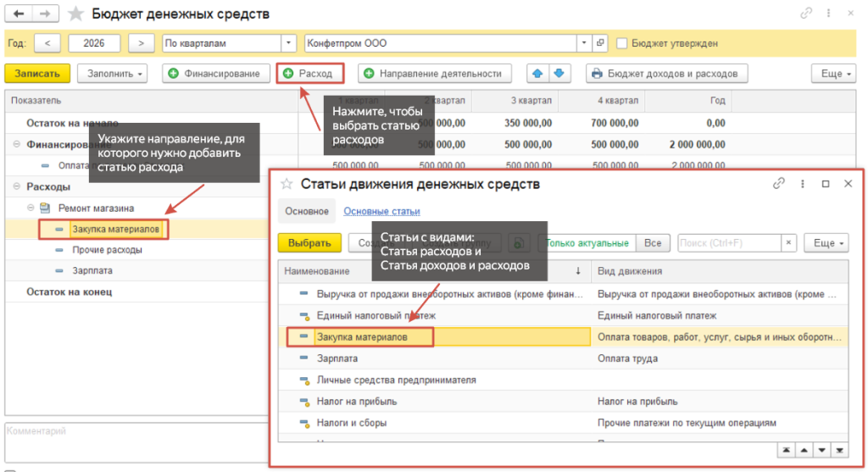Viewport: 868px width, 472px height.
Task: Jump to first row arrow in list
Action: [786, 451]
